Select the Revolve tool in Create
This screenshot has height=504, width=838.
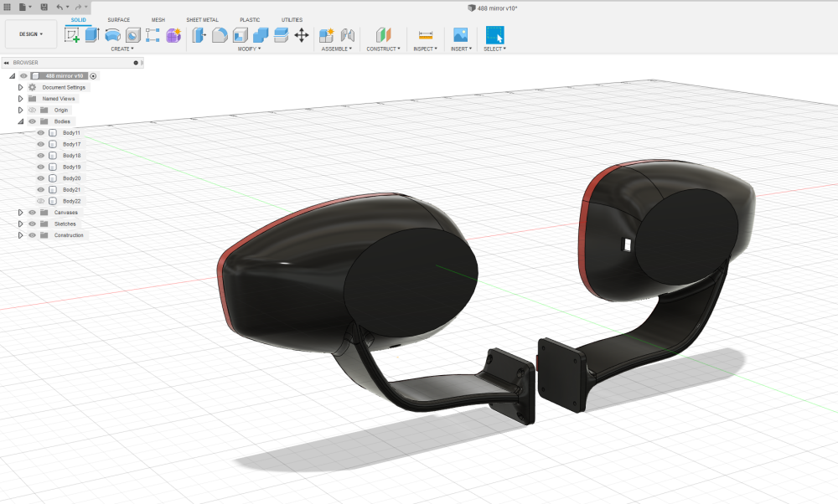(112, 35)
